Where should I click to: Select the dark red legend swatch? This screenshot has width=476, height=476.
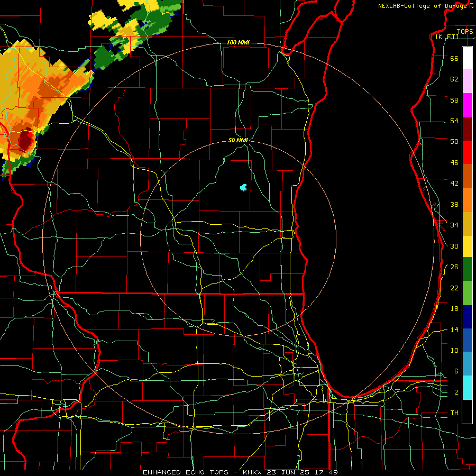[x=467, y=129]
